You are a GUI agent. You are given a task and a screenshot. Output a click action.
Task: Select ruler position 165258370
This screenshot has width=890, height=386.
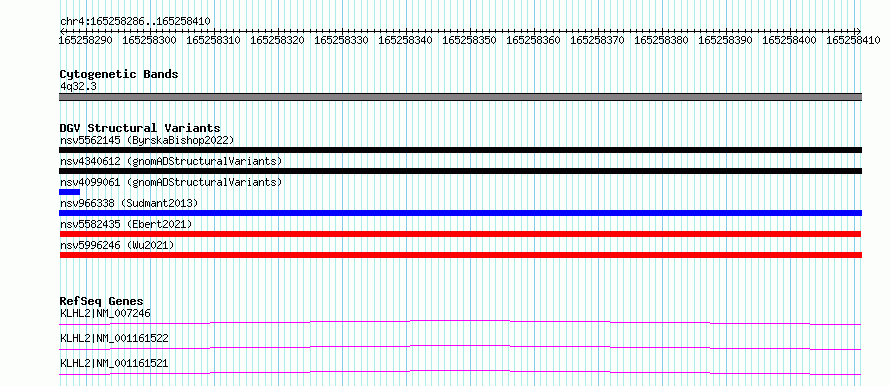597,40
